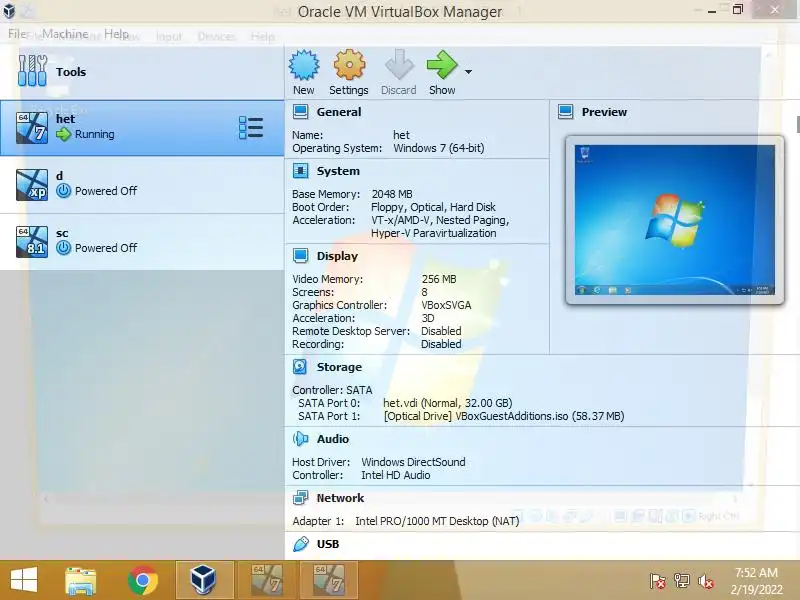Click the Audio speaker icon

pyautogui.click(x=301, y=439)
